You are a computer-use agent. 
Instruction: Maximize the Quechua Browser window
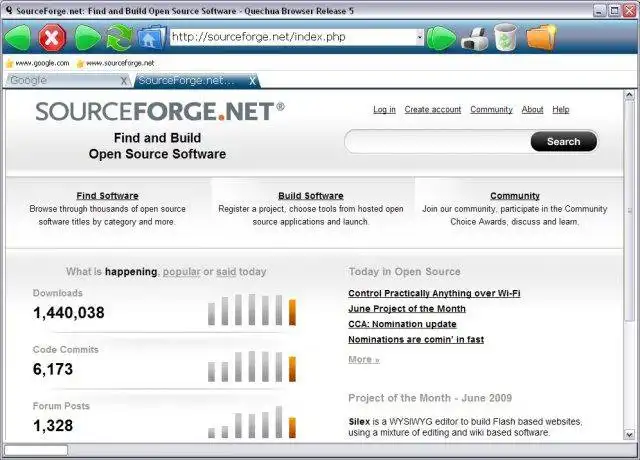614,10
